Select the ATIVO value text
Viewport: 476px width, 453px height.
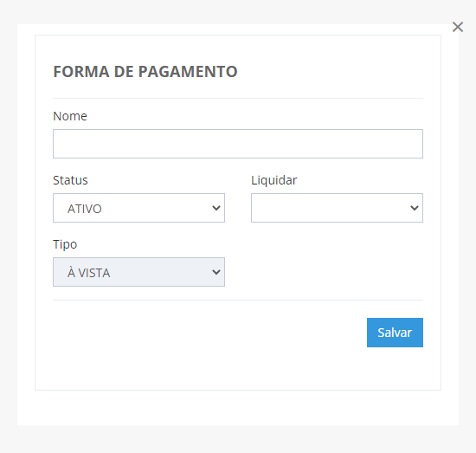(85, 209)
